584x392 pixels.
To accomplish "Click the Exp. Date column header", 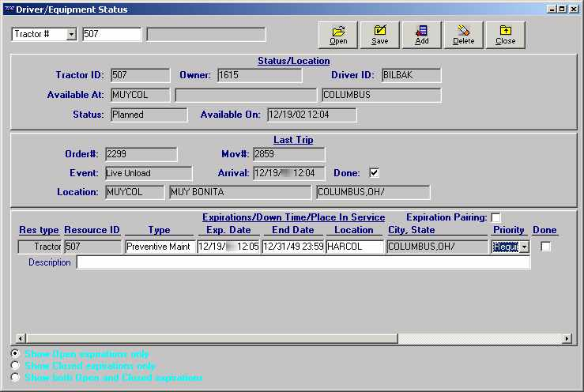I will click(x=228, y=230).
